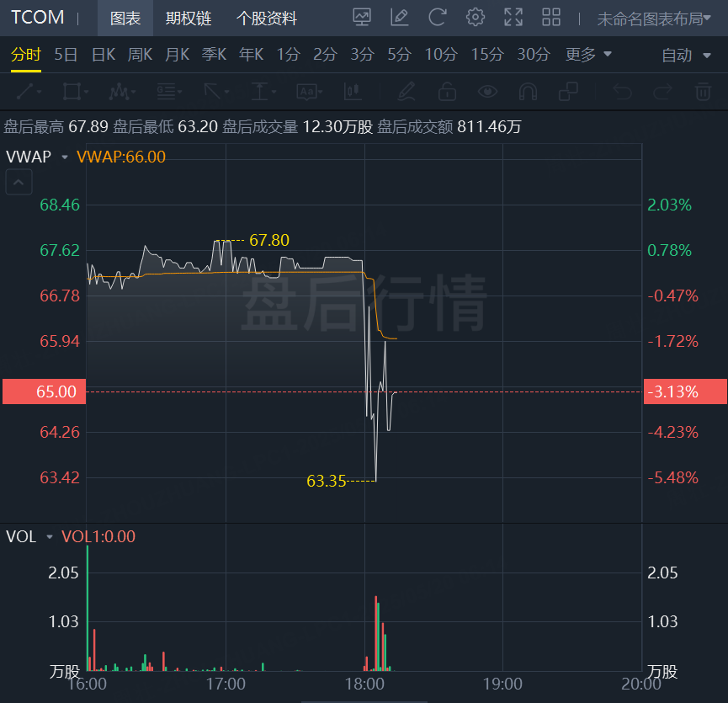This screenshot has height=703, width=728.
Task: Select the 日K timeframe
Action: (103, 55)
